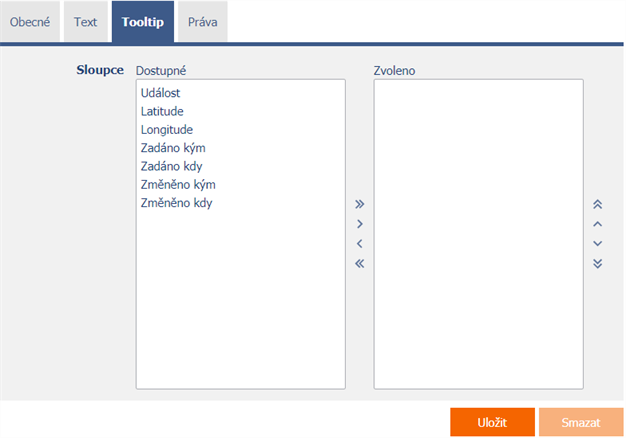Remove all columns with double-left arrow

click(x=359, y=264)
